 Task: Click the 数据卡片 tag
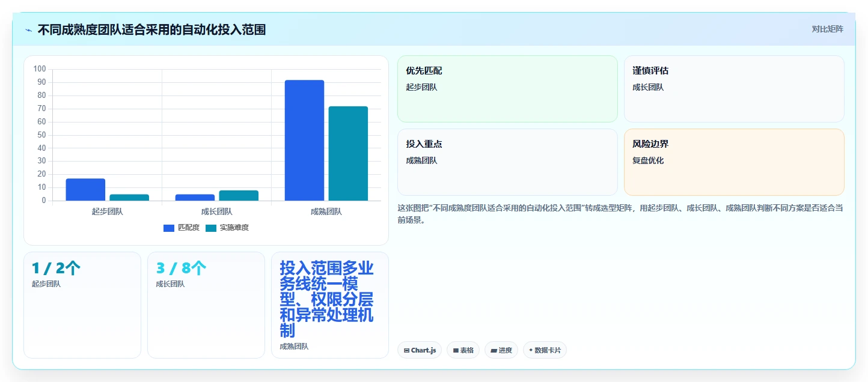tap(545, 350)
